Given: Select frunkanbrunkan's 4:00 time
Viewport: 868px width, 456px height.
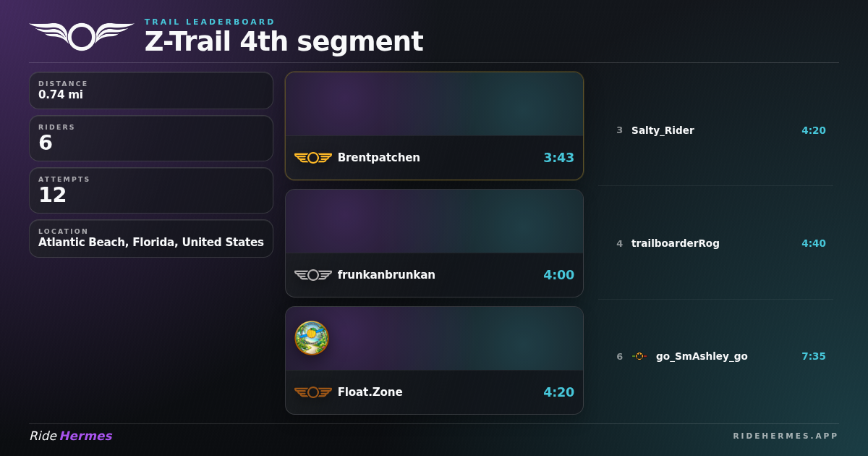Looking at the screenshot, I should (558, 275).
